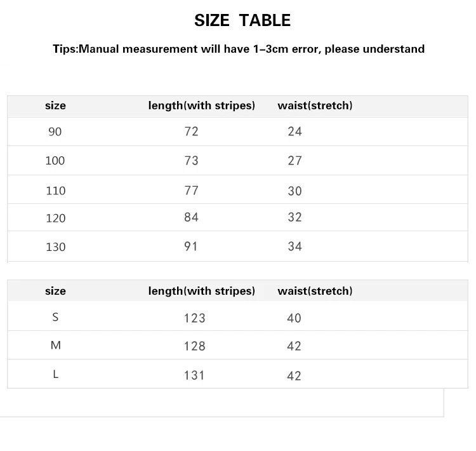
Task: Click the manual measurement tips text
Action: [x=239, y=49]
